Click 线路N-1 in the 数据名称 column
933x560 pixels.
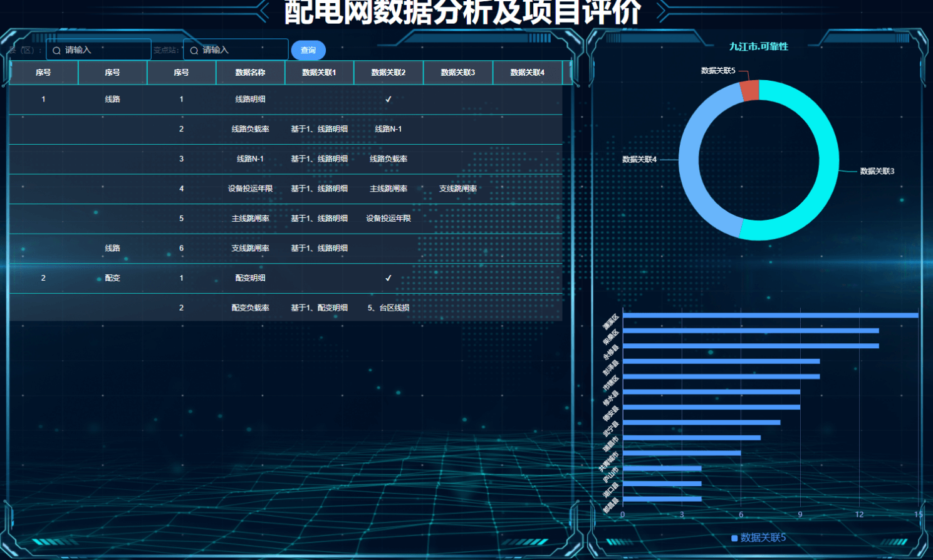(x=250, y=159)
